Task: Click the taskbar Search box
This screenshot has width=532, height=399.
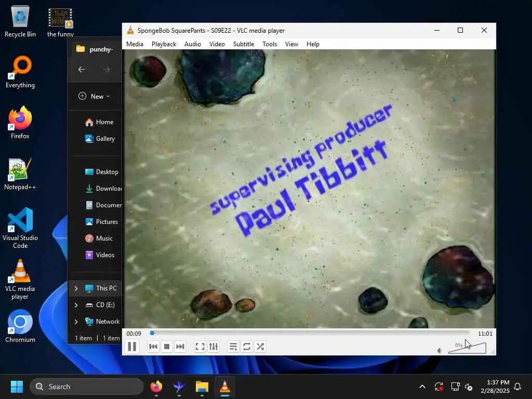Action: pyautogui.click(x=87, y=387)
